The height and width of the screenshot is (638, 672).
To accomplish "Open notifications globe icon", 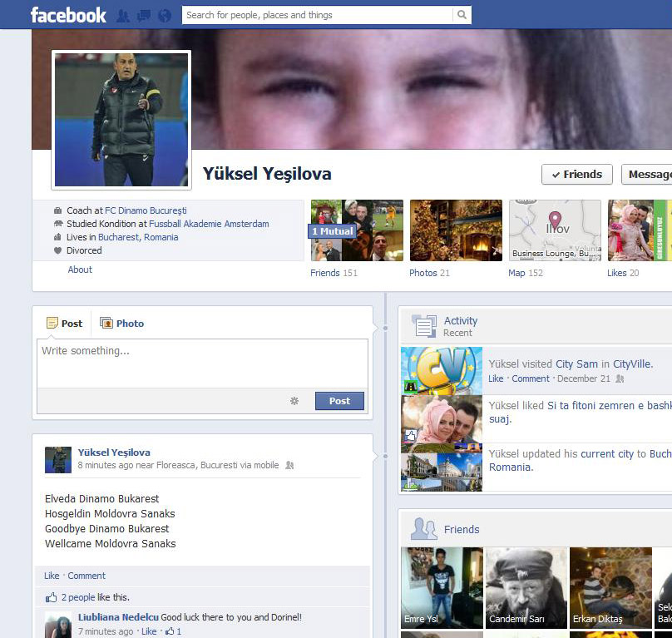I will 164,15.
